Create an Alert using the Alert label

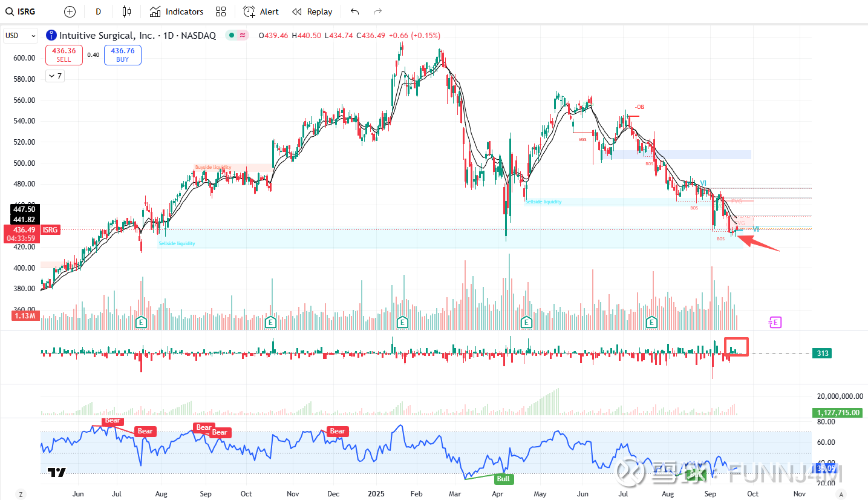pyautogui.click(x=269, y=12)
